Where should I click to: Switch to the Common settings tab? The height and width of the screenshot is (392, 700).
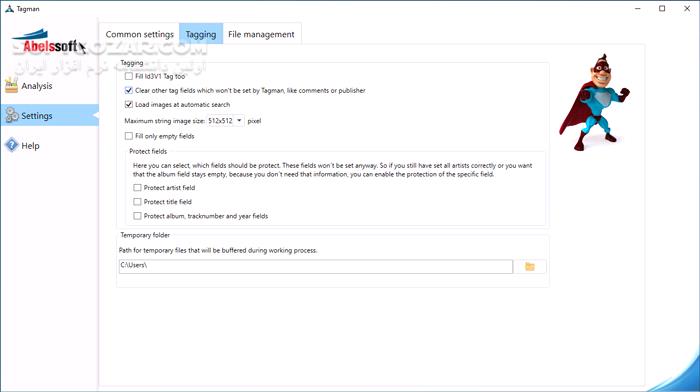[139, 34]
